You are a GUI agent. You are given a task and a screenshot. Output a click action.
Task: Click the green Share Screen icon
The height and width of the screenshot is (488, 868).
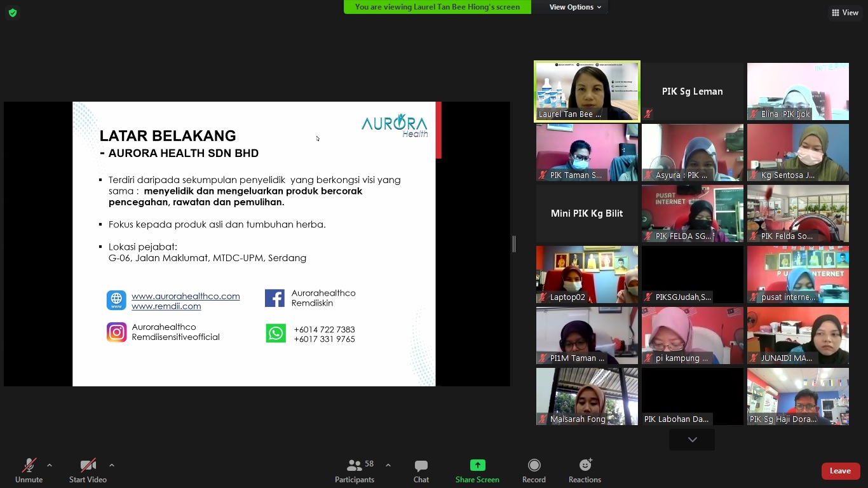tap(477, 466)
